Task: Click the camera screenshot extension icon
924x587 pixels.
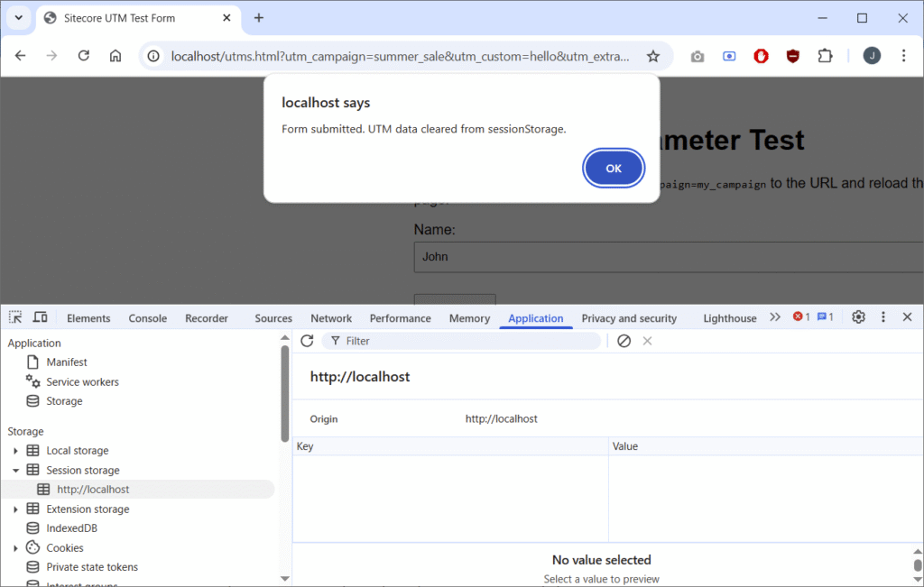Action: [698, 57]
